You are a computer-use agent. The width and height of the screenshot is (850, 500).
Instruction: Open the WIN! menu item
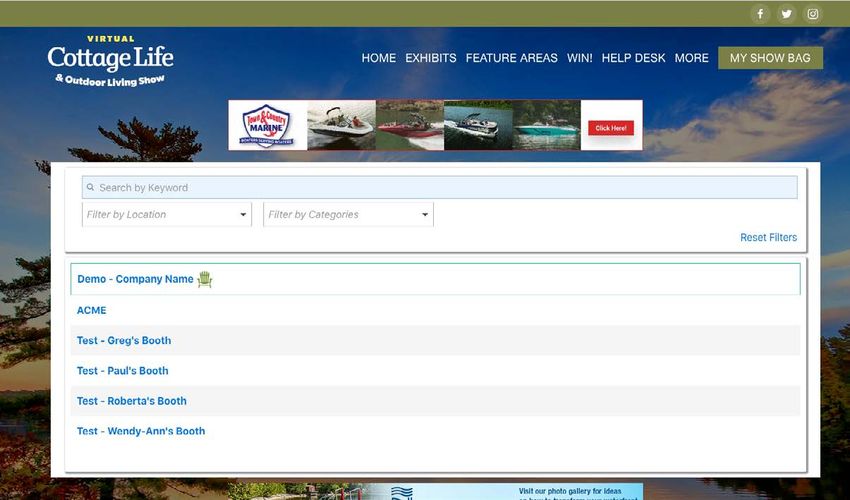[x=579, y=58]
